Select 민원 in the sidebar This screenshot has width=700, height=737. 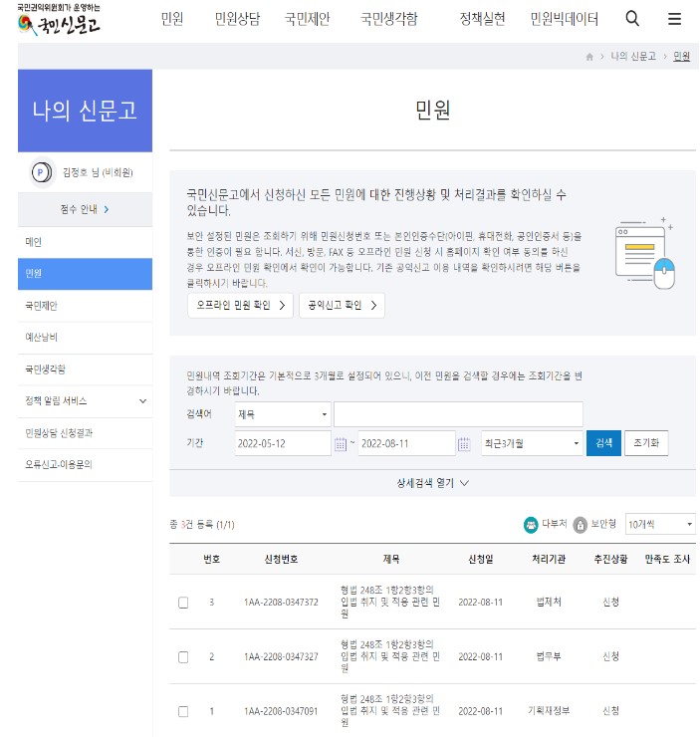(85, 274)
